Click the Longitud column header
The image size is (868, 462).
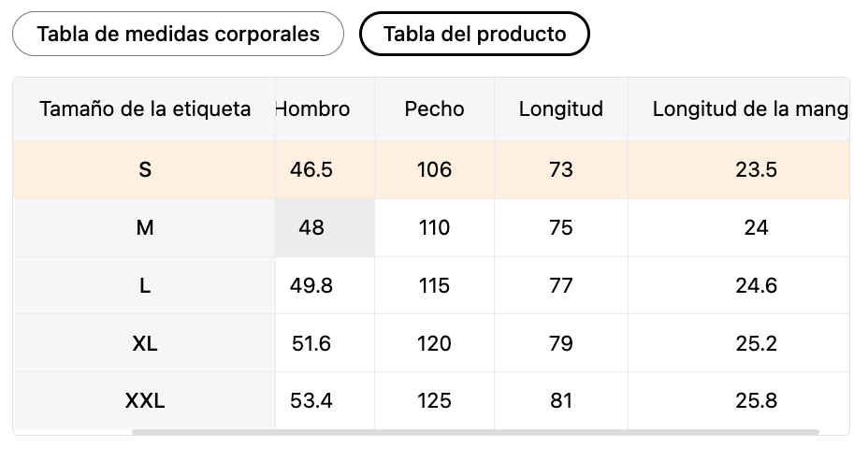(561, 109)
